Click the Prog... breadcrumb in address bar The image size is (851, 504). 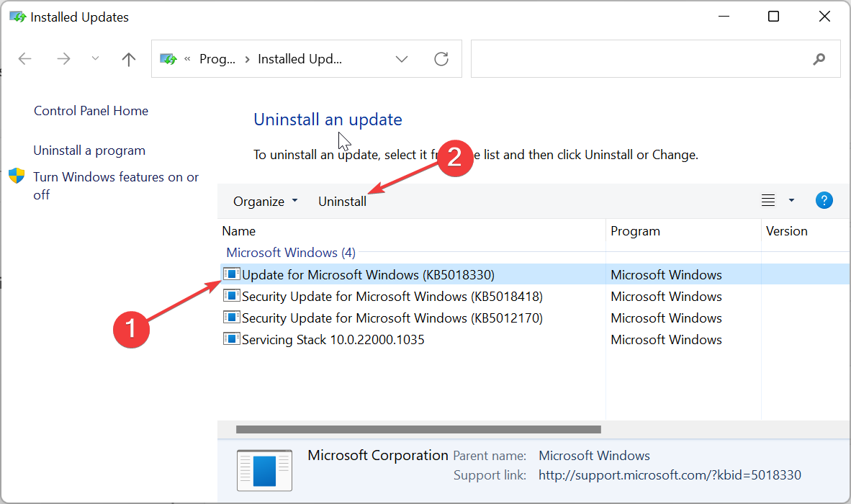[x=217, y=58]
